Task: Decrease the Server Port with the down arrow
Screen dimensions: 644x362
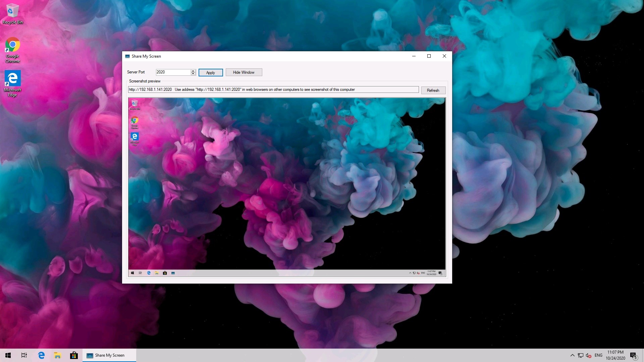Action: coord(193,74)
